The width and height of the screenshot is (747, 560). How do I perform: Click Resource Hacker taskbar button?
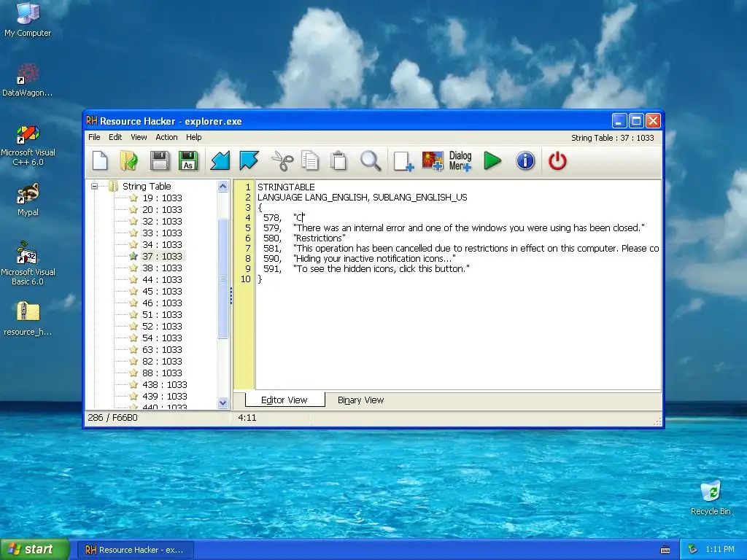(x=135, y=550)
